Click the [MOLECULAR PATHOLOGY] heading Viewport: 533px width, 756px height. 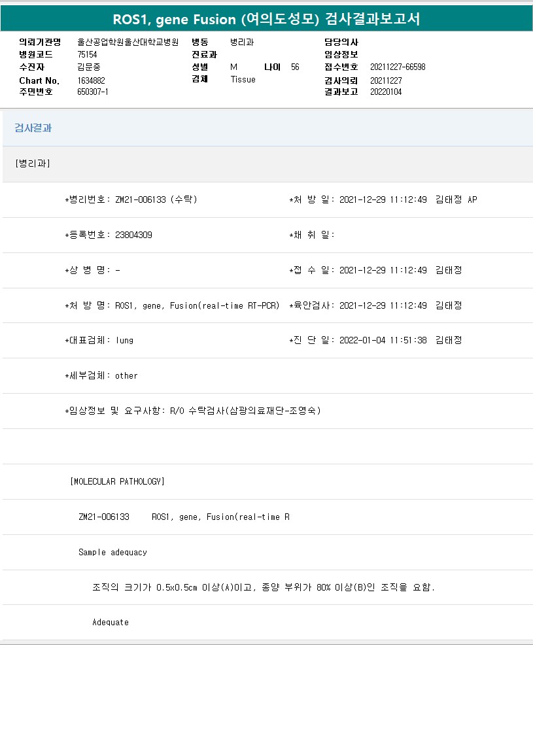pos(117,482)
